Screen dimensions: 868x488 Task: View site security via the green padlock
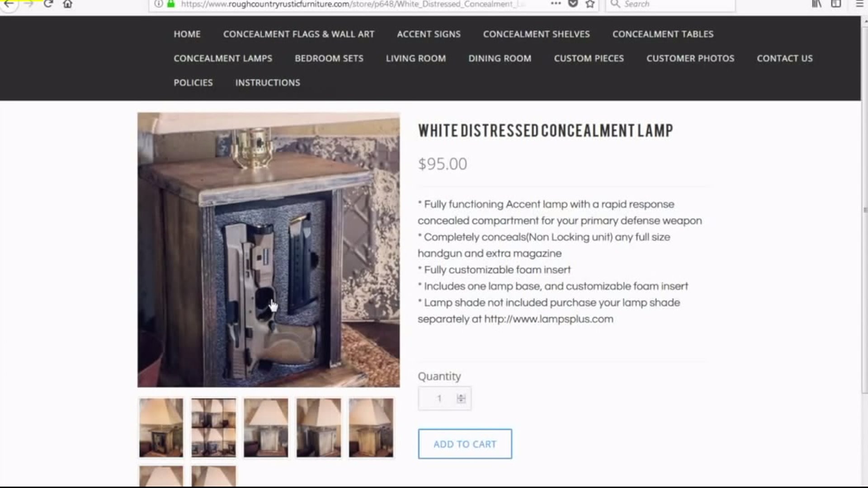tap(171, 4)
